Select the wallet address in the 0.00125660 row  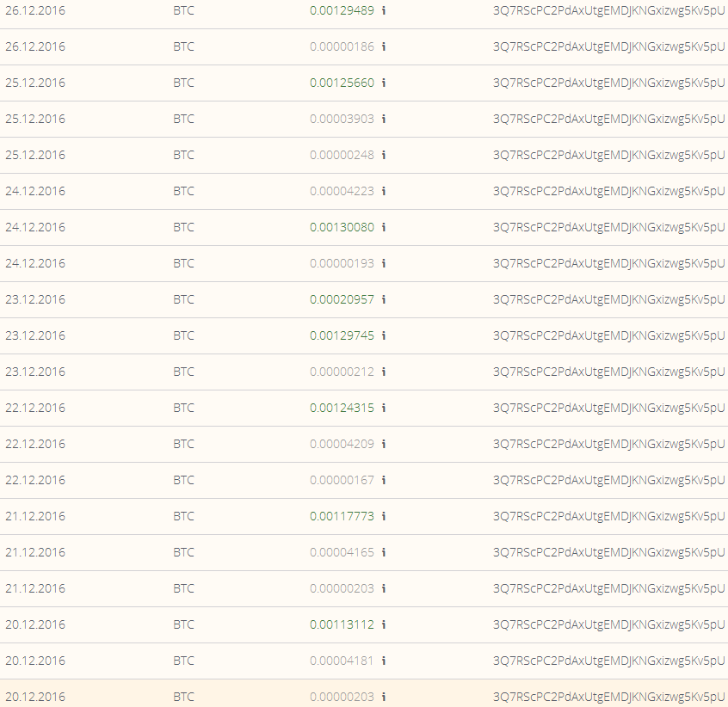608,83
